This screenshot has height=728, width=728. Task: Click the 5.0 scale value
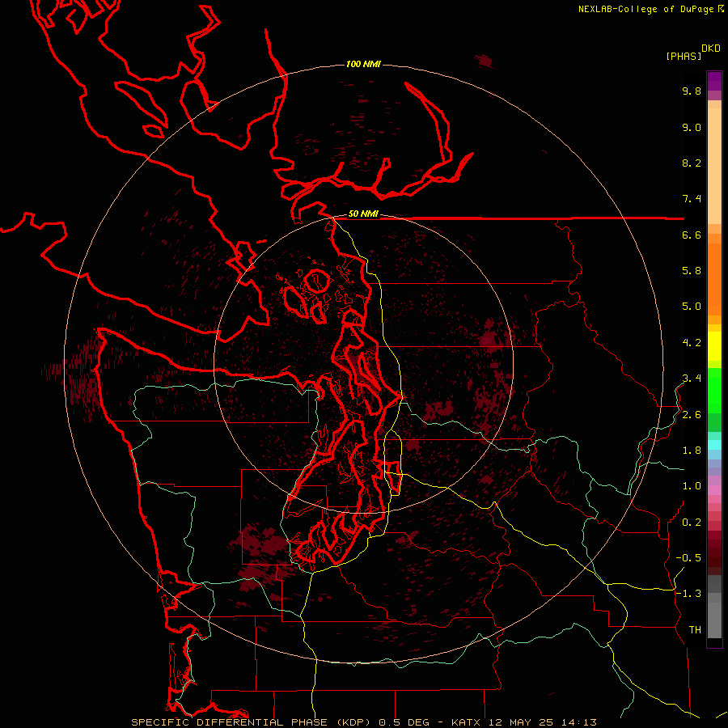[692, 307]
